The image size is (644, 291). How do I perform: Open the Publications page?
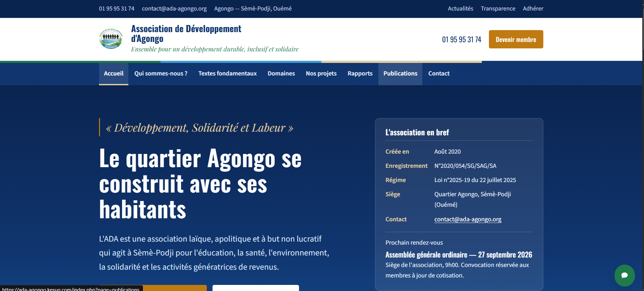tap(400, 73)
